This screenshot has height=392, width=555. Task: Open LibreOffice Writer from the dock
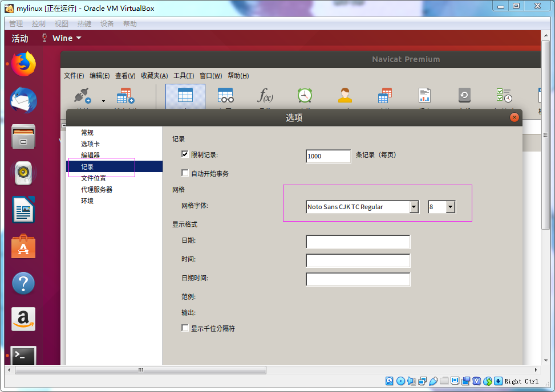coord(23,210)
